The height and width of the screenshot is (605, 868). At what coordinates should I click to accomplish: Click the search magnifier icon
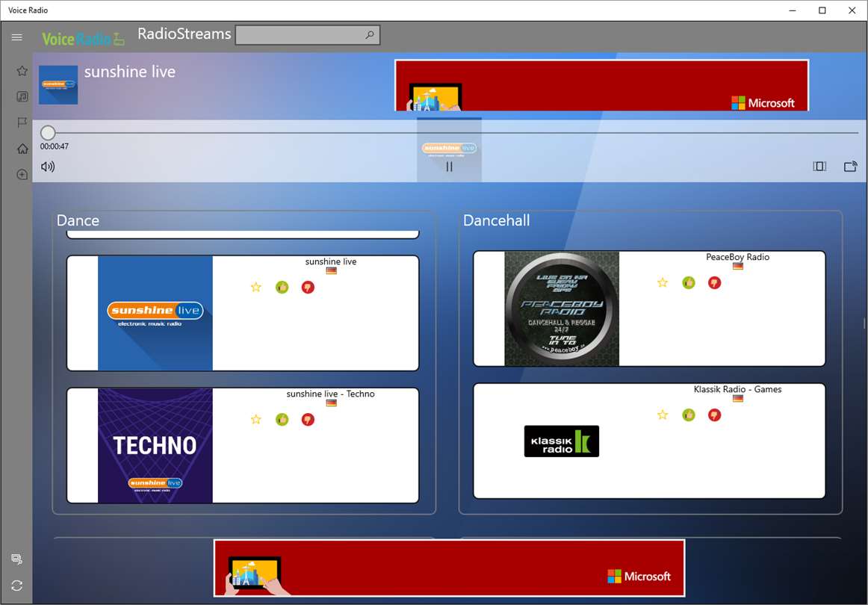pyautogui.click(x=370, y=35)
